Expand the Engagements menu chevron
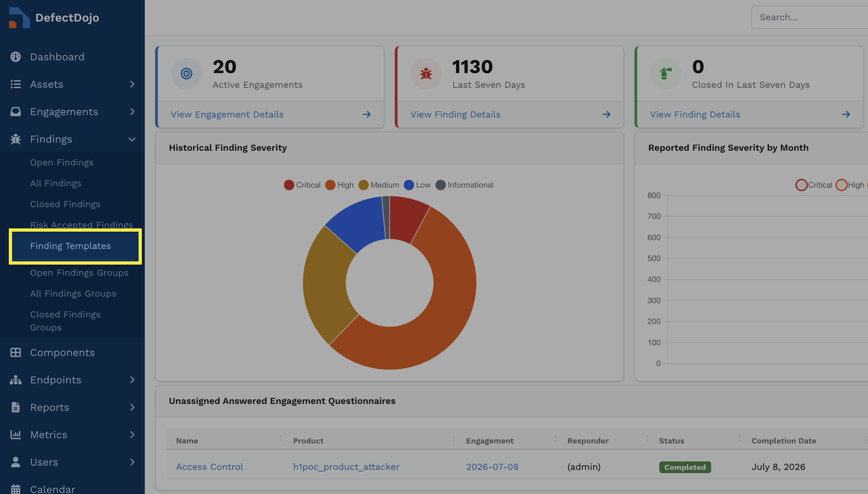 click(x=132, y=112)
